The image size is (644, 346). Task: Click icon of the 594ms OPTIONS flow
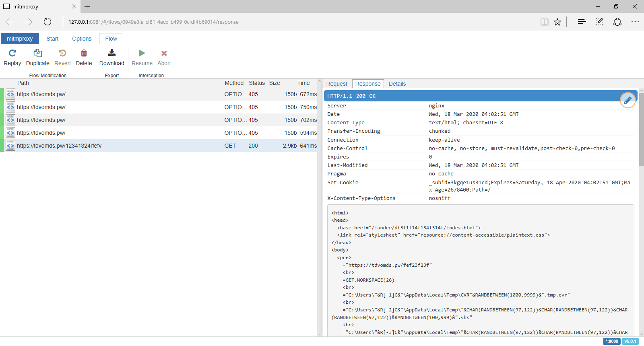pyautogui.click(x=10, y=133)
